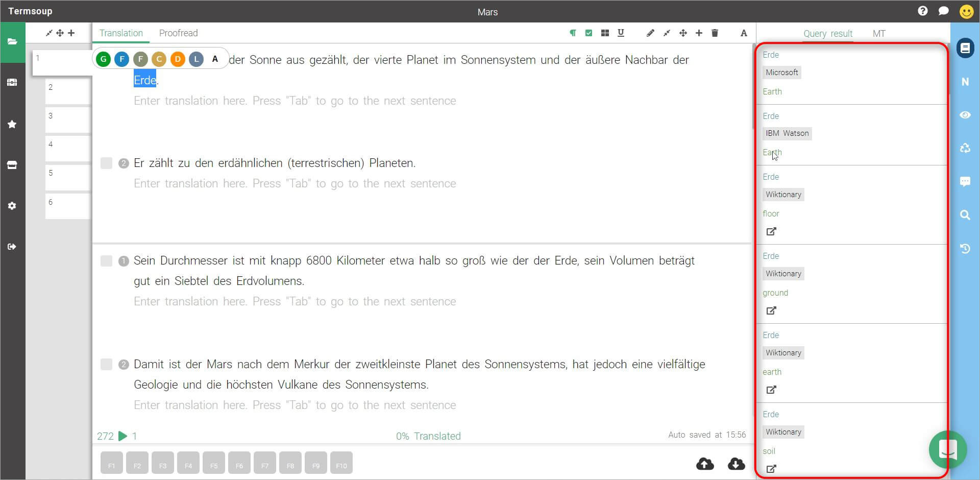This screenshot has width=980, height=480.
Task: Click the IBM Watson 'Earth' translation result
Action: point(772,153)
